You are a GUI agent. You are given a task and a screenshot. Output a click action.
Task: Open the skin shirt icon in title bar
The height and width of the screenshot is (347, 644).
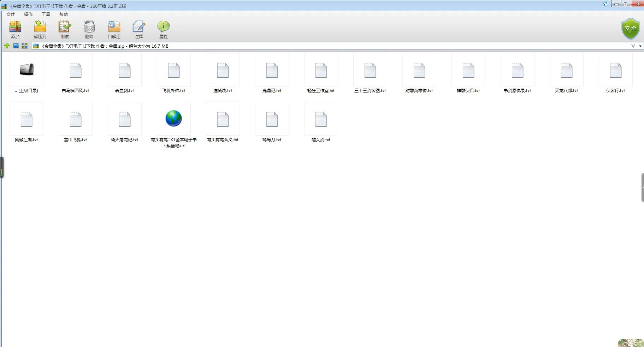pyautogui.click(x=606, y=4)
